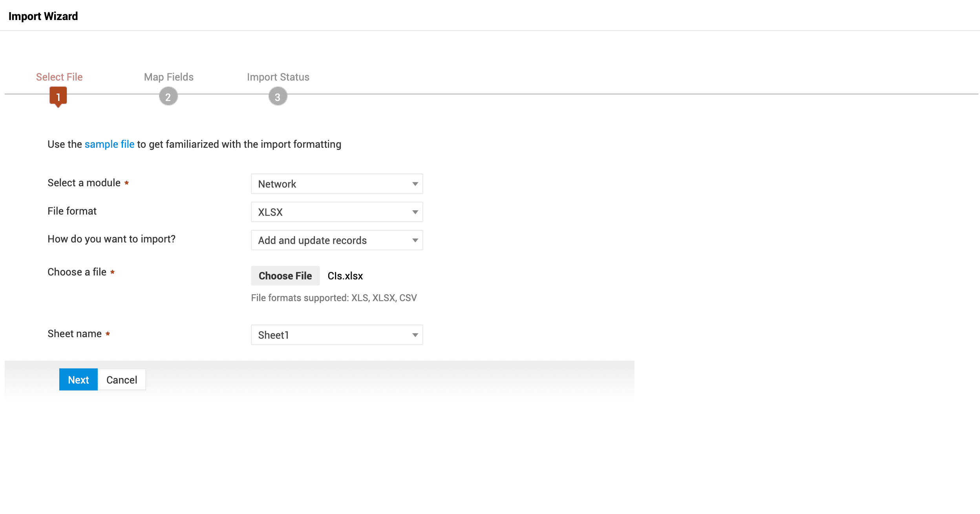Screen dimensions: 980x514
Task: Click the Add and update records text
Action: click(x=312, y=240)
